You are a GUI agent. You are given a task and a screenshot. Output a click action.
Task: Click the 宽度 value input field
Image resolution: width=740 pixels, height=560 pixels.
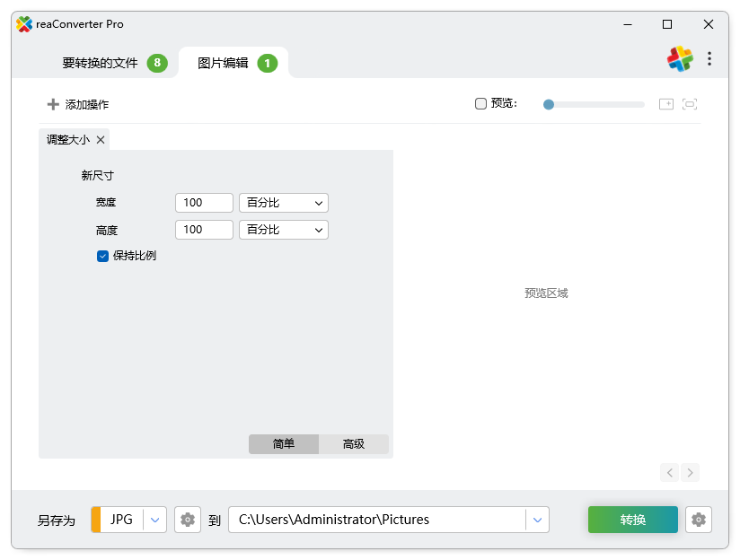pyautogui.click(x=203, y=202)
